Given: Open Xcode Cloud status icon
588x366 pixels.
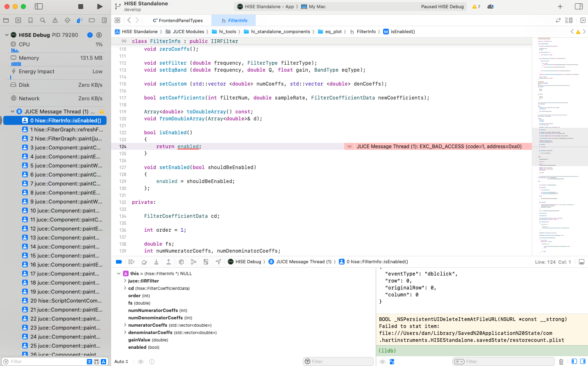Looking at the screenshot, I should pyautogui.click(x=490, y=7).
